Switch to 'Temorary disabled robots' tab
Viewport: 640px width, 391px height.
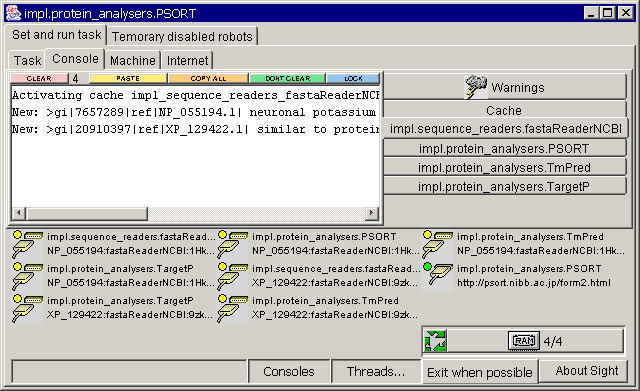tap(182, 36)
